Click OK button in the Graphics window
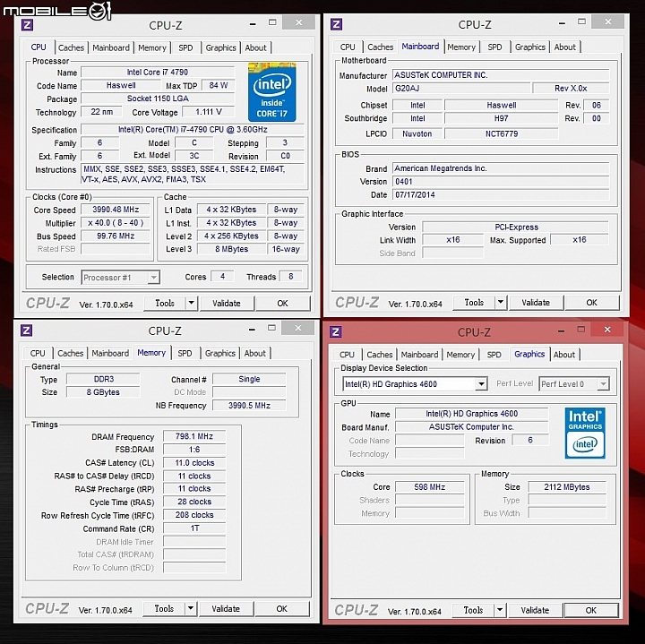The image size is (645, 644). [591, 610]
